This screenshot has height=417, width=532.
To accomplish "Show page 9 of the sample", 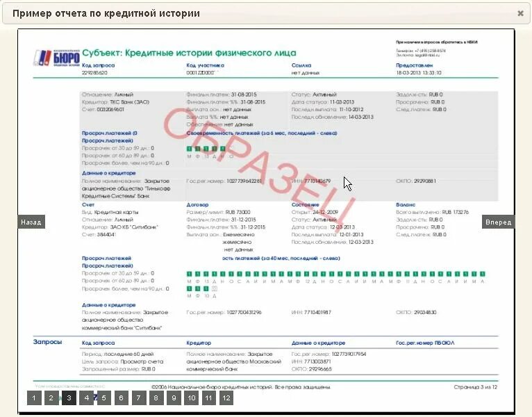I will (174, 398).
